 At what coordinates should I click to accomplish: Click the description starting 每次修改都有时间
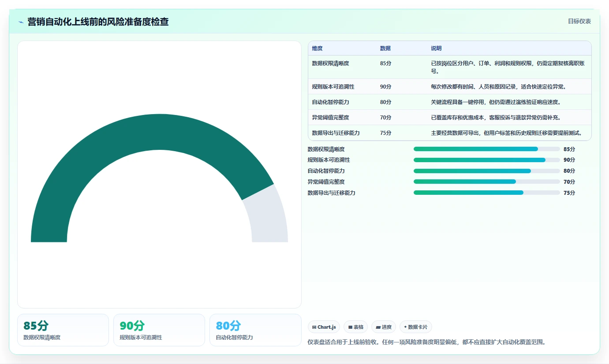[498, 87]
